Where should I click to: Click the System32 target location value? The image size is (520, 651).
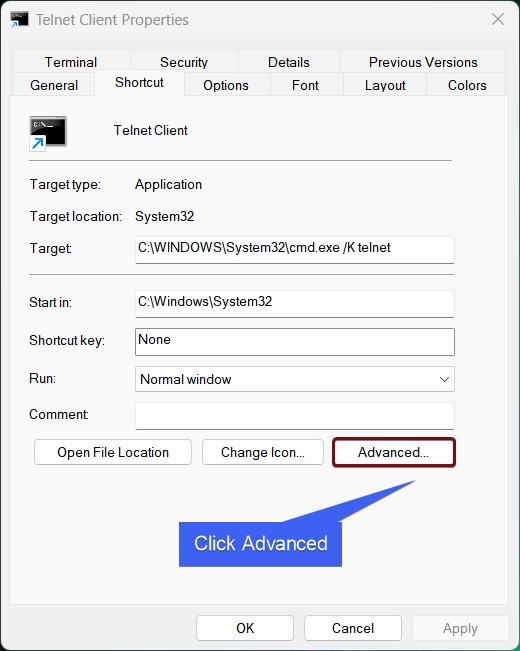(164, 216)
